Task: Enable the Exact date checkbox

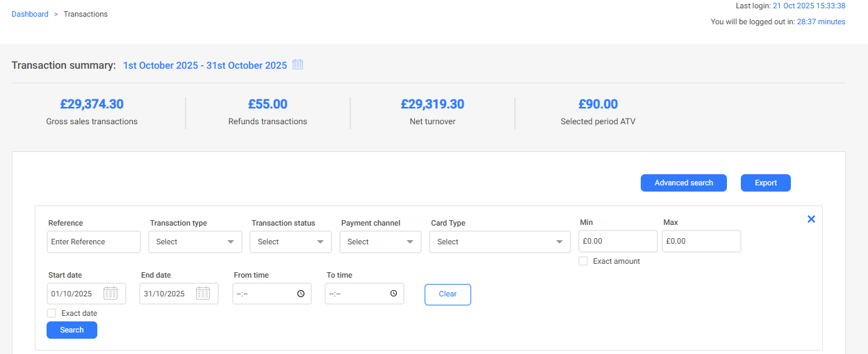Action: coord(51,313)
